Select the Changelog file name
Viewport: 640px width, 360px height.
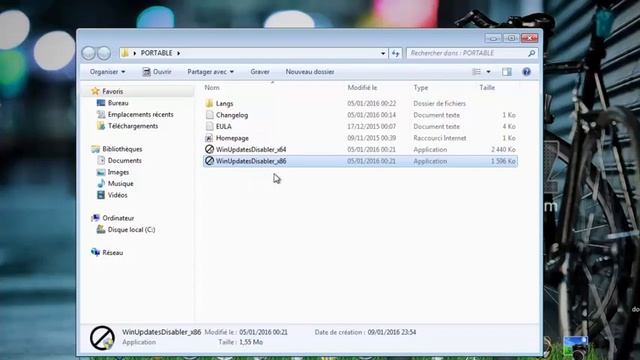(x=232, y=115)
